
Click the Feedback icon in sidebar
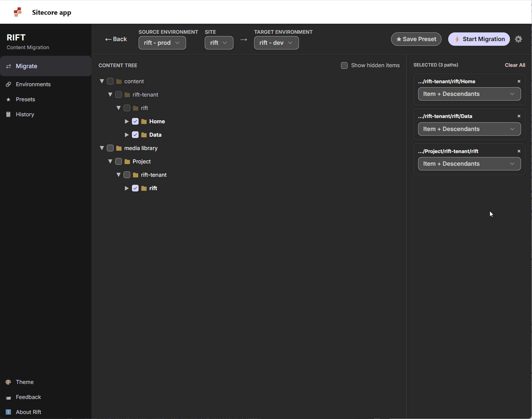(9, 397)
